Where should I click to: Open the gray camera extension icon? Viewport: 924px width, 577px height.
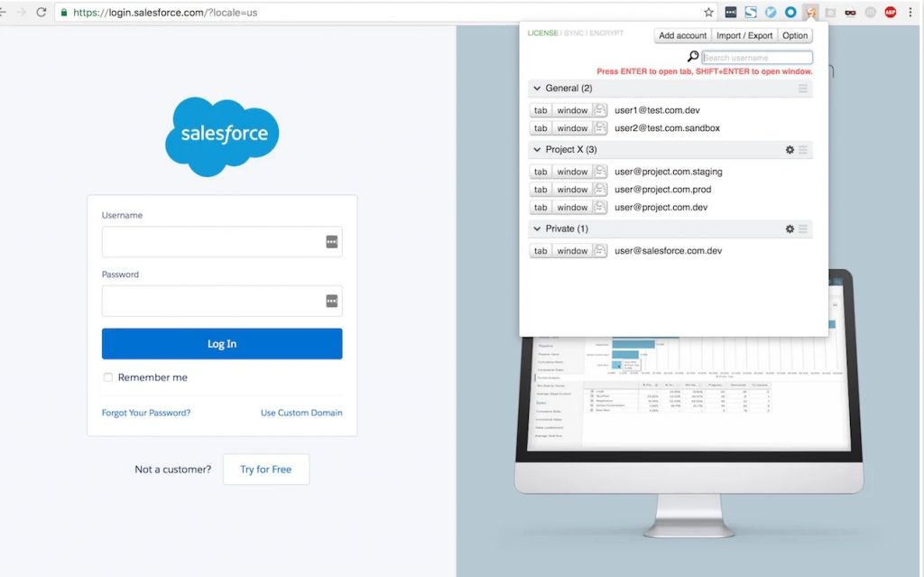point(831,13)
